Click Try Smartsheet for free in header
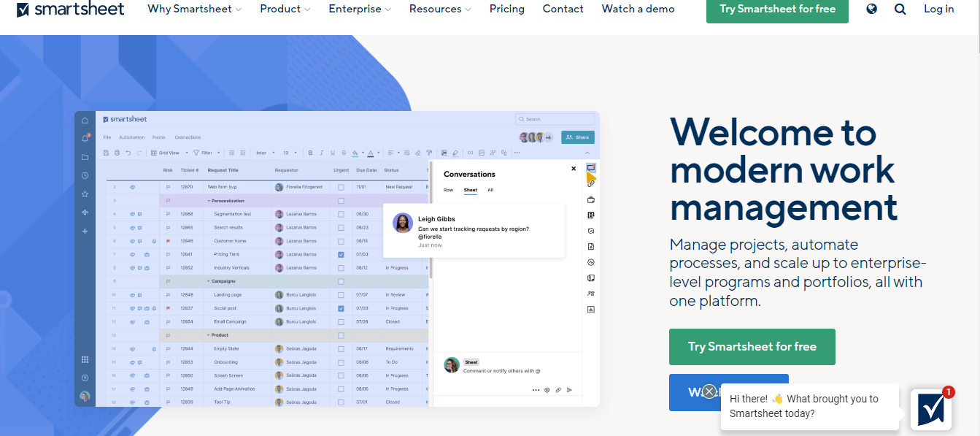The height and width of the screenshot is (436, 980). tap(777, 9)
